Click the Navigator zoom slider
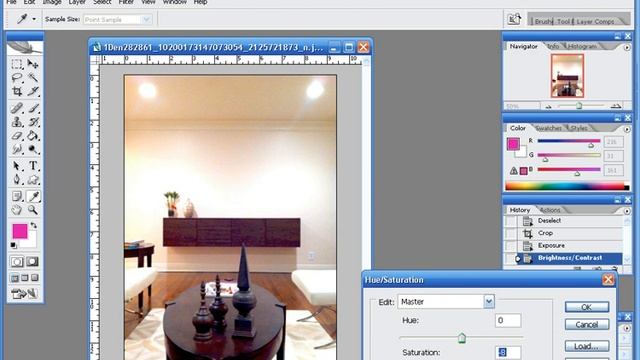The height and width of the screenshot is (360, 640). coord(579,106)
